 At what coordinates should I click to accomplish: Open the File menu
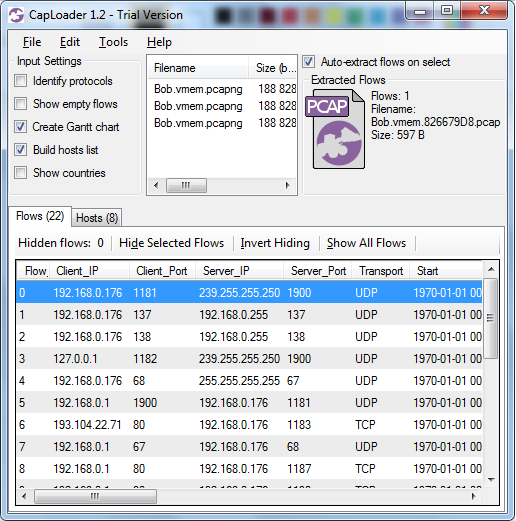pos(32,42)
